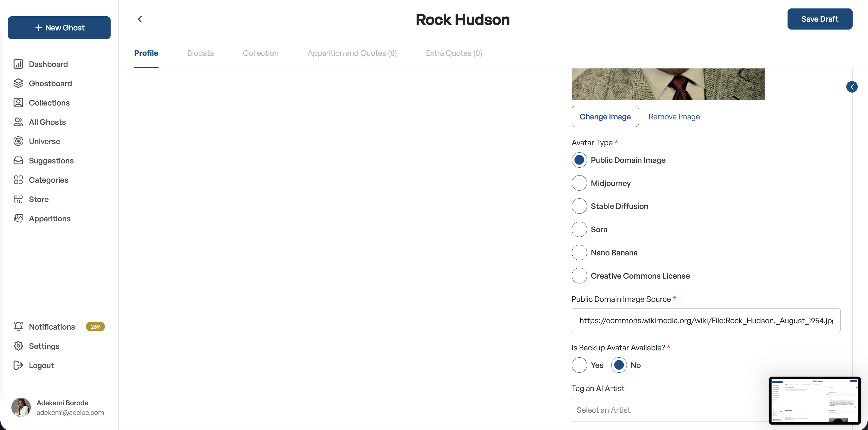The width and height of the screenshot is (868, 430).
Task: Click the Save Draft button
Action: pos(819,19)
